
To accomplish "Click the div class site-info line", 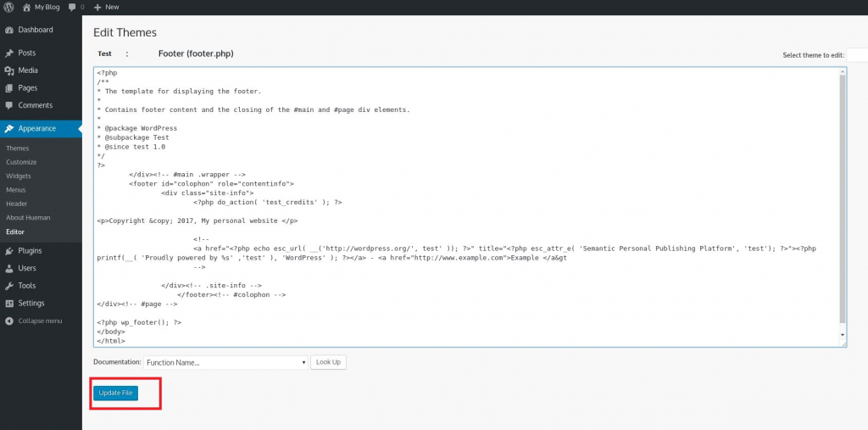I will [208, 193].
